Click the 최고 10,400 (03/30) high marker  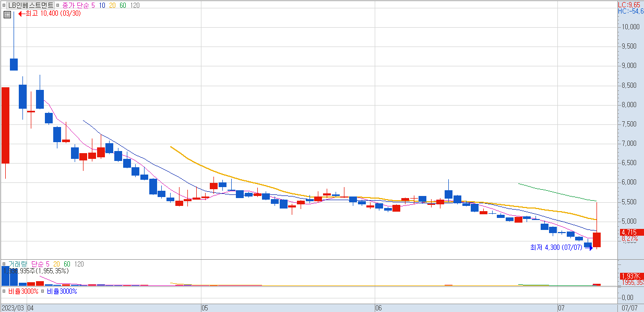coord(49,14)
